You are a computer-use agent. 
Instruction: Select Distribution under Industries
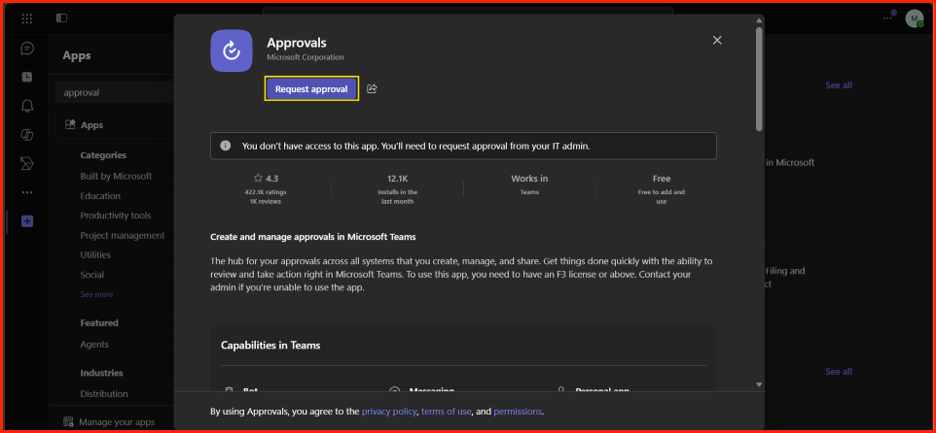pyautogui.click(x=104, y=394)
